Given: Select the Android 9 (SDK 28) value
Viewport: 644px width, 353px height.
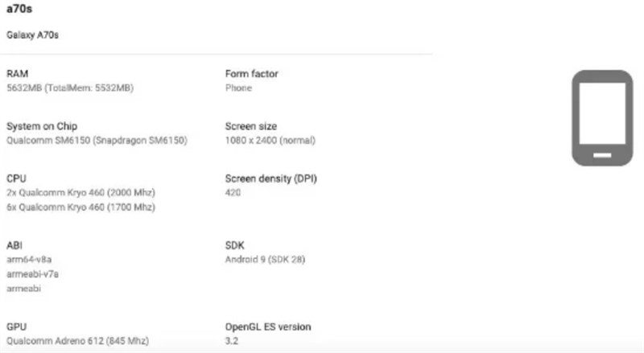Looking at the screenshot, I should click(265, 260).
